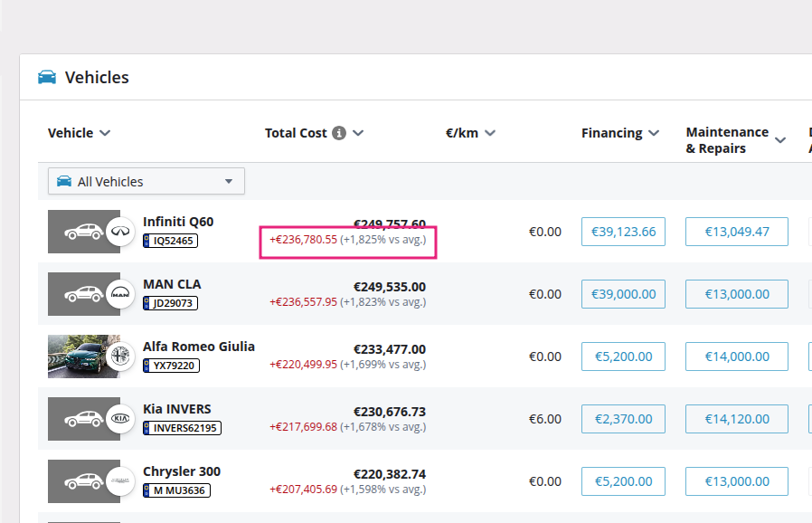Click the Kia brand logo badge

pos(120,419)
